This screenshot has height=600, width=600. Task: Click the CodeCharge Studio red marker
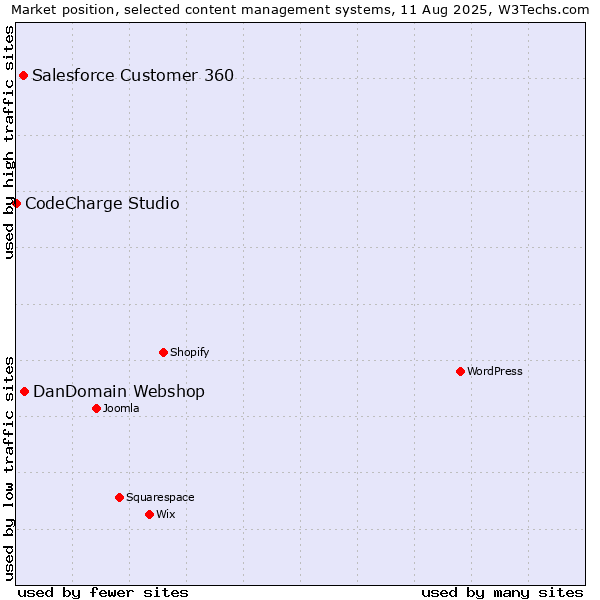(16, 204)
